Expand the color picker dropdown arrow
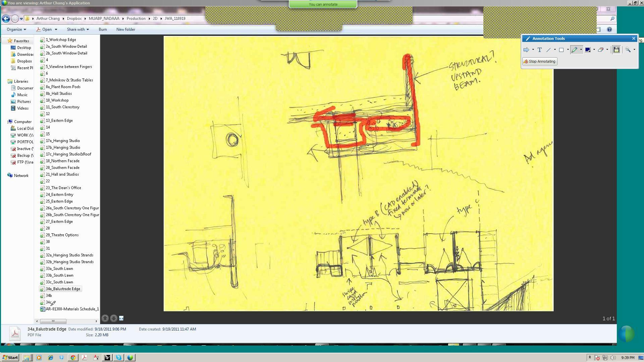 (594, 50)
